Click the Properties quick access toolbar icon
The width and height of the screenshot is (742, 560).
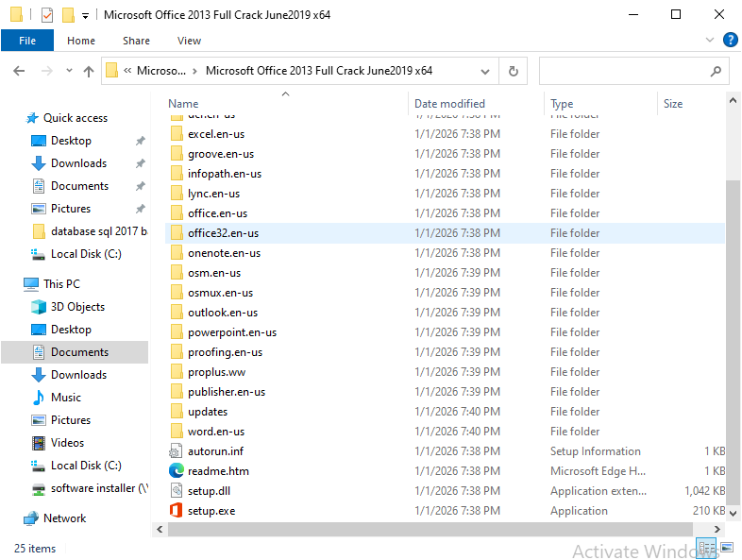coord(47,15)
